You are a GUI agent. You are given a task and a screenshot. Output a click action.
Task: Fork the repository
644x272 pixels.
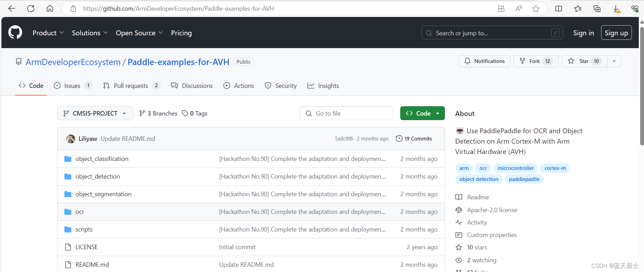pos(536,61)
